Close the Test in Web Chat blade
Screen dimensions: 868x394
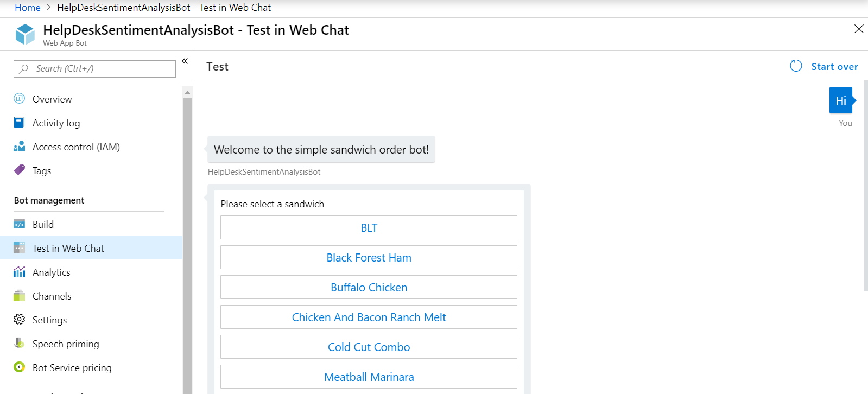point(858,29)
